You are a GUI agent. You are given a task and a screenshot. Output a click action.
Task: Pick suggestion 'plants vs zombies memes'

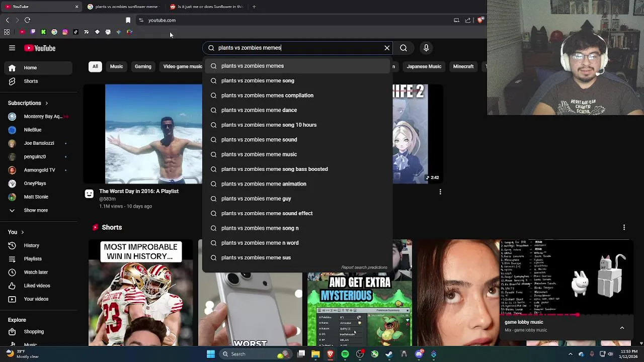coord(297,66)
